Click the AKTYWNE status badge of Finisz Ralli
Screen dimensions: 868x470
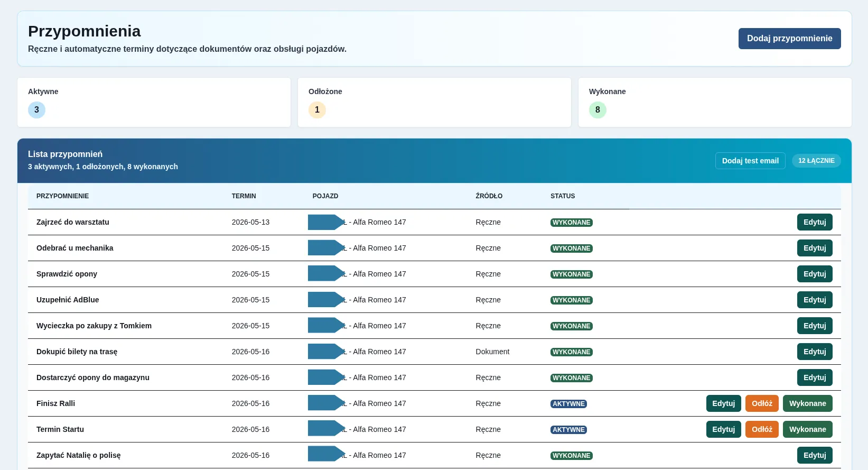568,404
